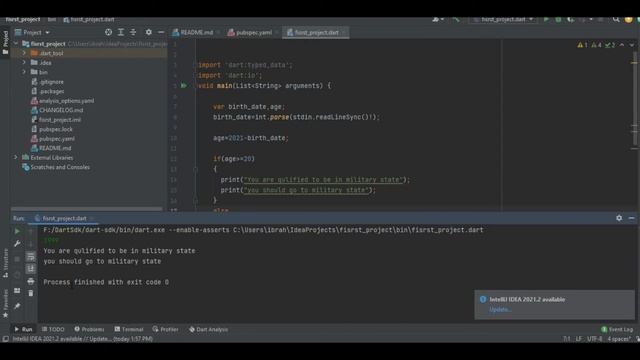Expand the .idea folder
The height and width of the screenshot is (360, 640).
click(24, 62)
